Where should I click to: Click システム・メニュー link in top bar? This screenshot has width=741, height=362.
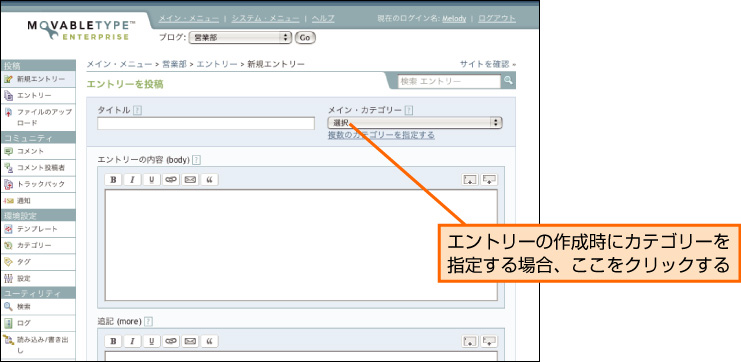coord(265,18)
